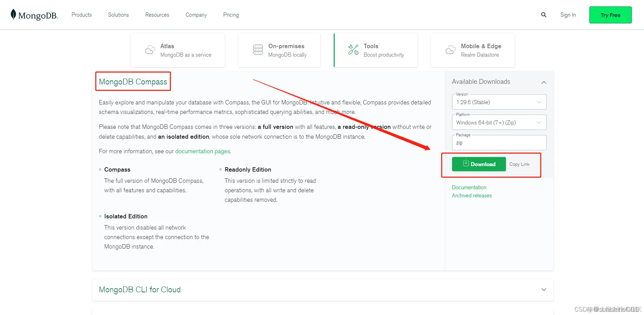Click the Compass edition heading
This screenshot has width=644, height=315.
[117, 170]
